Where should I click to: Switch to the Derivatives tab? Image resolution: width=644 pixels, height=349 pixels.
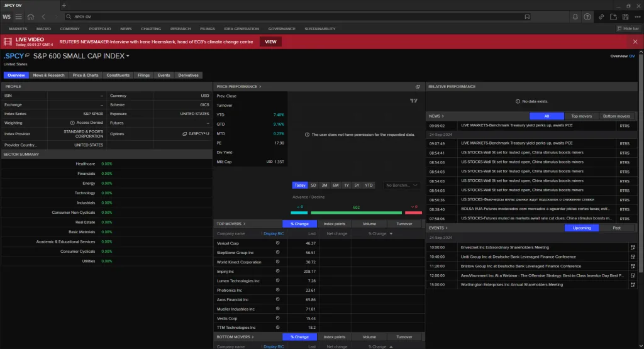click(188, 75)
